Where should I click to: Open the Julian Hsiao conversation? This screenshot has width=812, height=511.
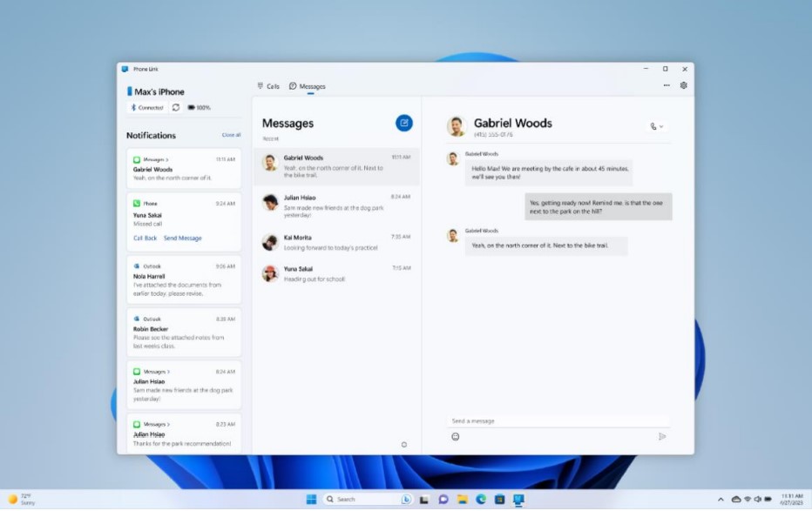point(336,204)
